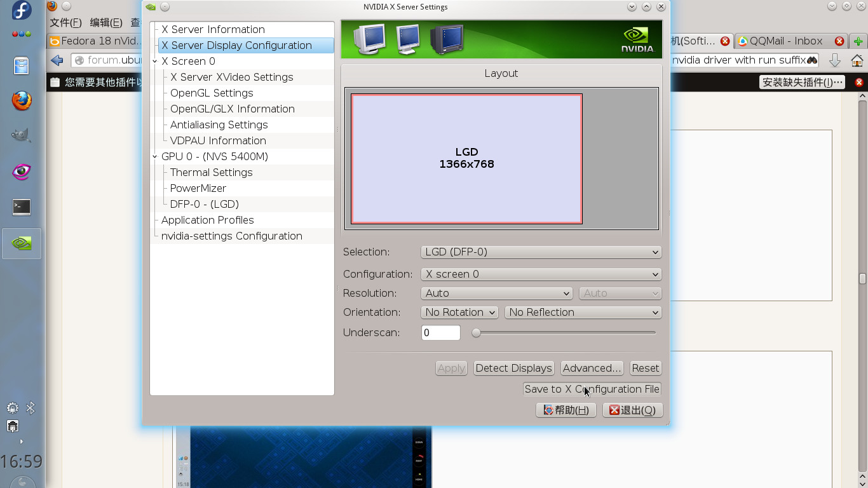The width and height of the screenshot is (868, 488).
Task: Open the terminal launcher icon
Action: pos(22,207)
